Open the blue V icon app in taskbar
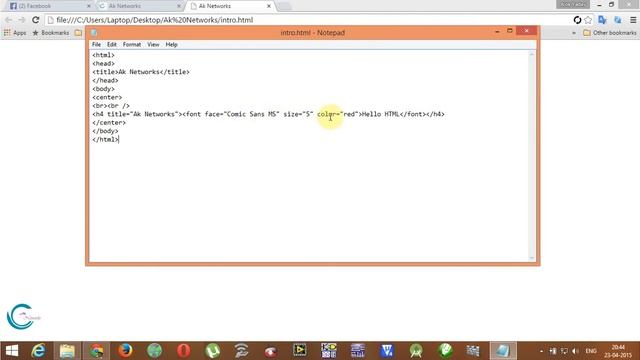Viewport: 640px width, 360px height. [x=387, y=351]
